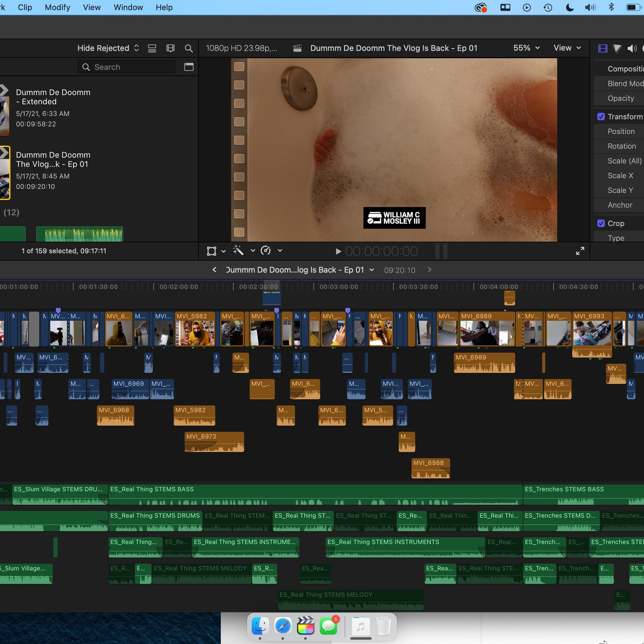The image size is (644, 644).
Task: Select ES_Real Thing STEMS BASS audio clip
Action: pyautogui.click(x=315, y=495)
